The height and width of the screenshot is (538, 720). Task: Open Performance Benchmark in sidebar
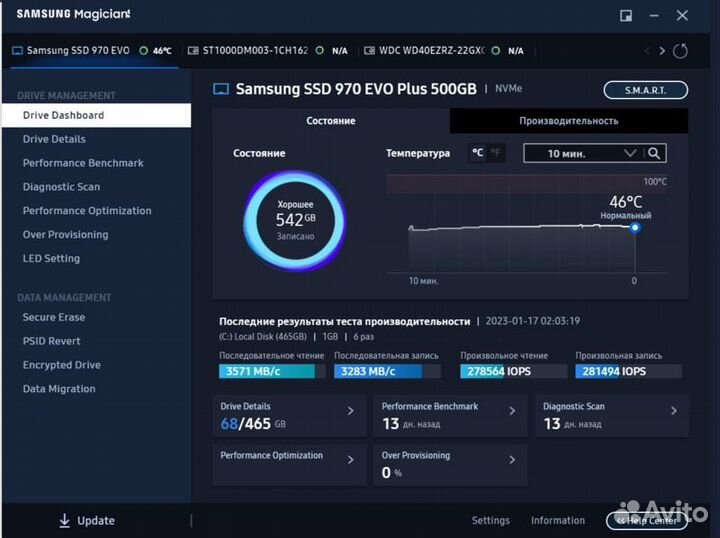point(83,163)
